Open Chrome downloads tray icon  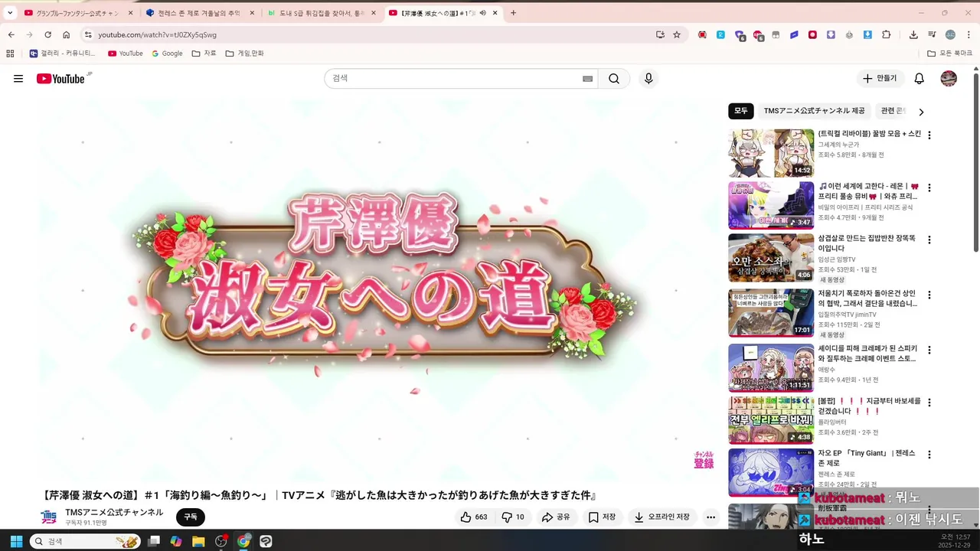coord(913,34)
